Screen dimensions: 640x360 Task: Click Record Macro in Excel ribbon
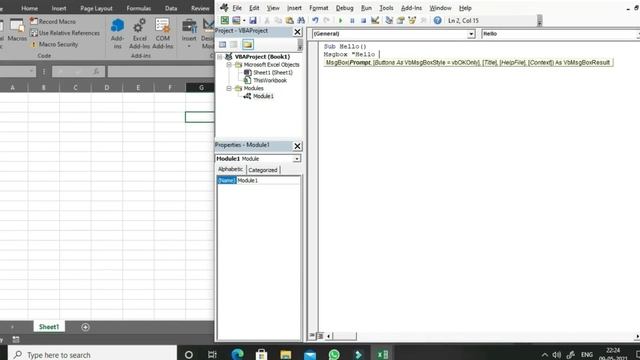pyautogui.click(x=53, y=22)
